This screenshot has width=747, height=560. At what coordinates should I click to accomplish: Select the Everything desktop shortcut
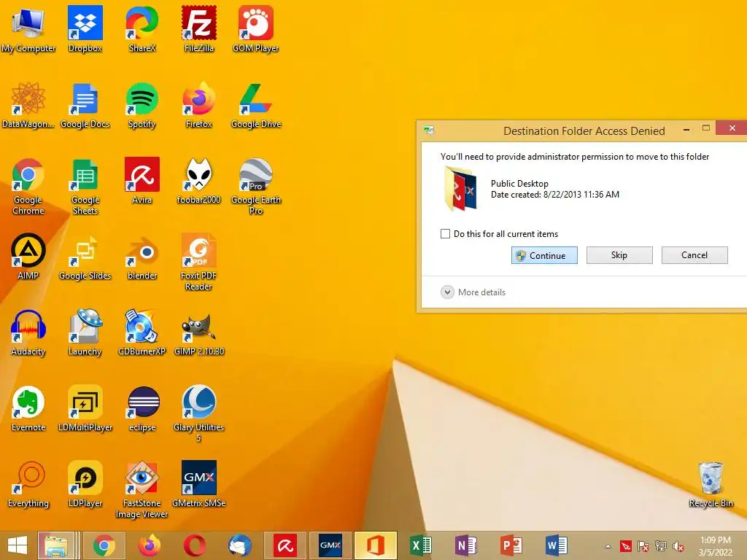[28, 485]
